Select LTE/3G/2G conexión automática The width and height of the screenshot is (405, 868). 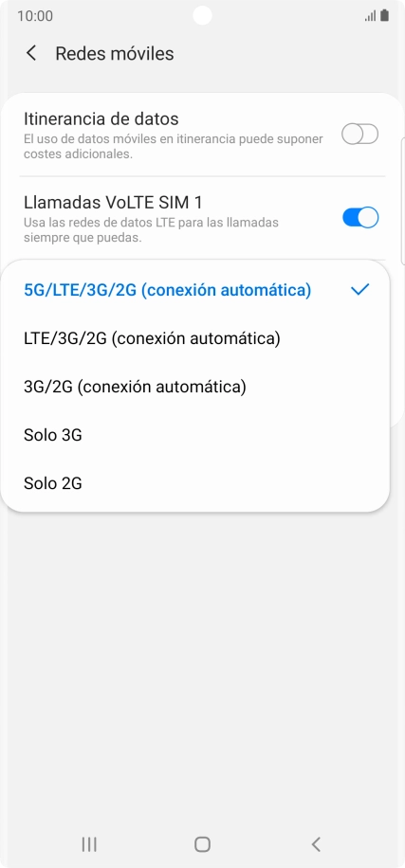[195, 337]
